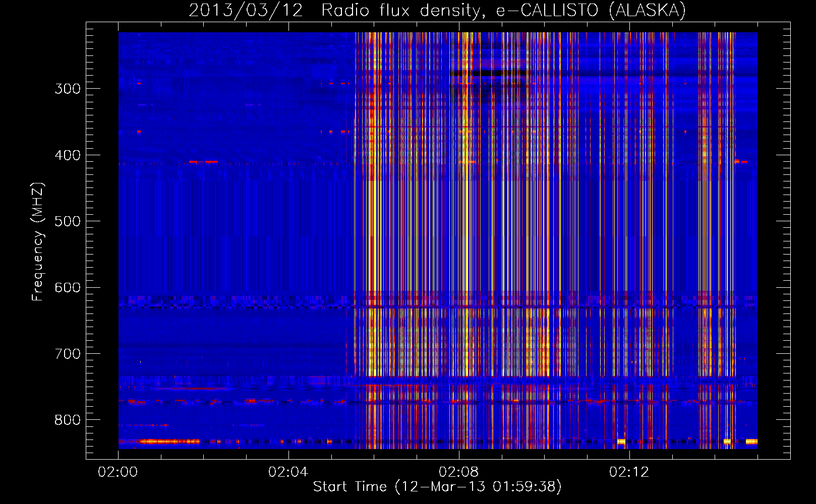The height and width of the screenshot is (504, 816).
Task: Select the 600 frequency tick label
Action: (x=68, y=288)
